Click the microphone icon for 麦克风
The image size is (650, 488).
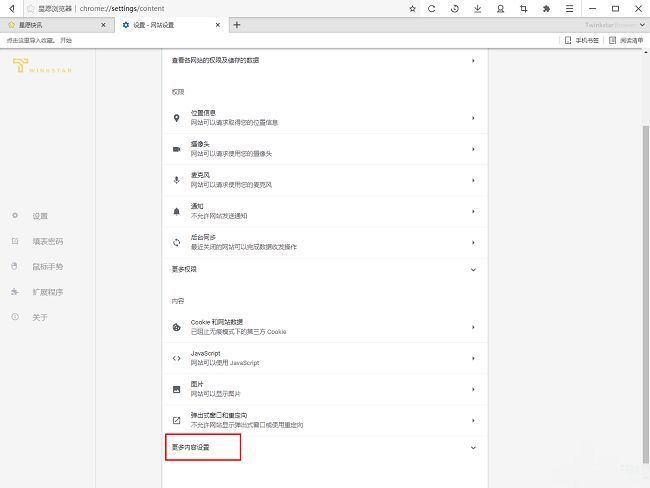[177, 180]
